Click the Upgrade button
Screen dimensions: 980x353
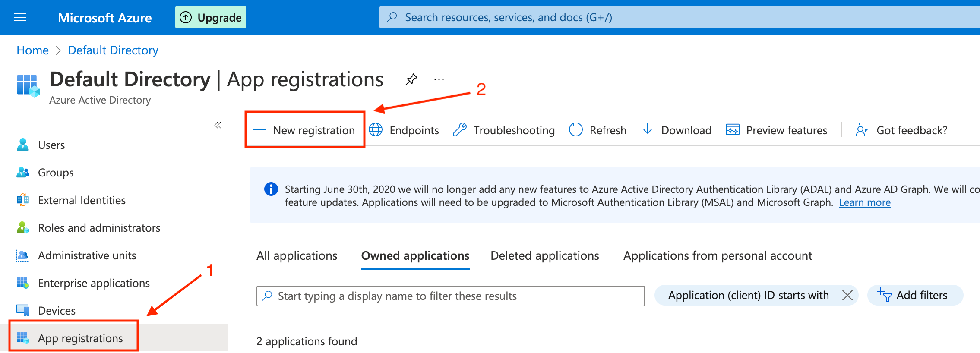click(211, 17)
